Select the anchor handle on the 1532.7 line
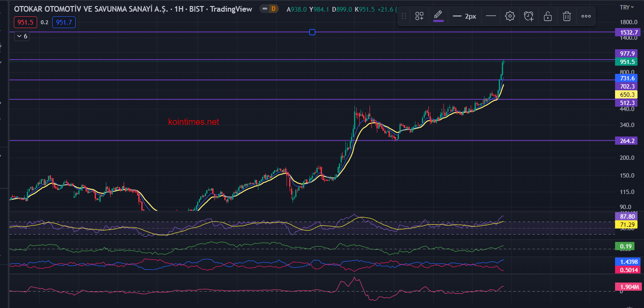This screenshot has height=308, width=644. tap(312, 32)
